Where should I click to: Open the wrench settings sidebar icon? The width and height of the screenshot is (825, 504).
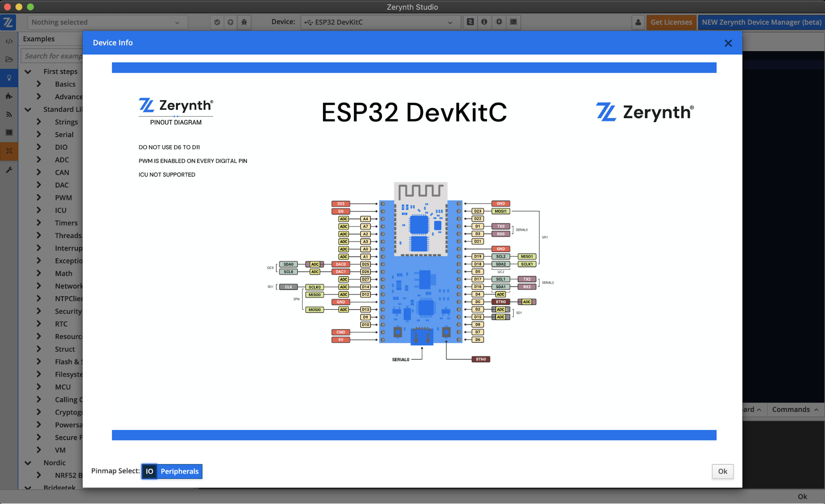(x=9, y=170)
